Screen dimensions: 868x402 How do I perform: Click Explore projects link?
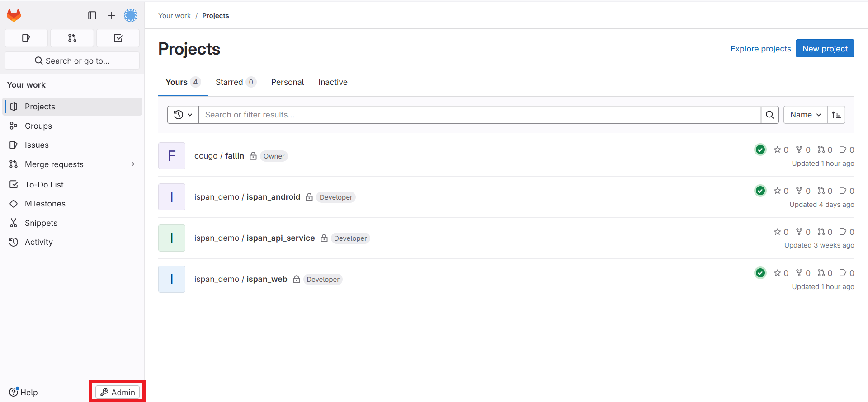[x=761, y=49]
